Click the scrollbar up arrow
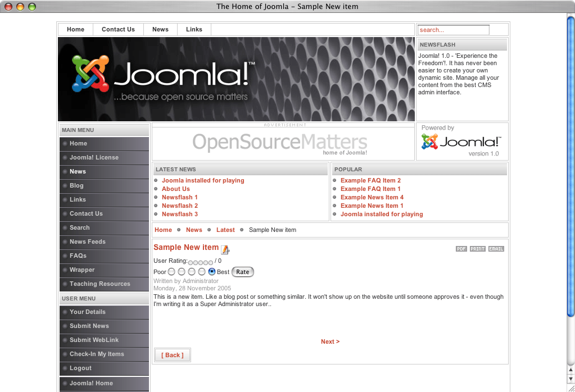The height and width of the screenshot is (392, 575). click(571, 370)
